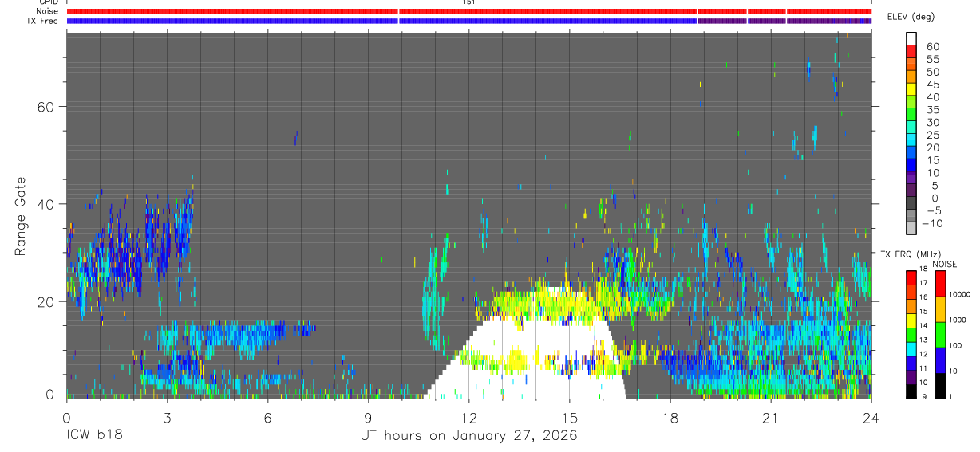The height and width of the screenshot is (452, 980).
Task: Click the '18' hour tick label on time axis
Action: click(x=670, y=418)
